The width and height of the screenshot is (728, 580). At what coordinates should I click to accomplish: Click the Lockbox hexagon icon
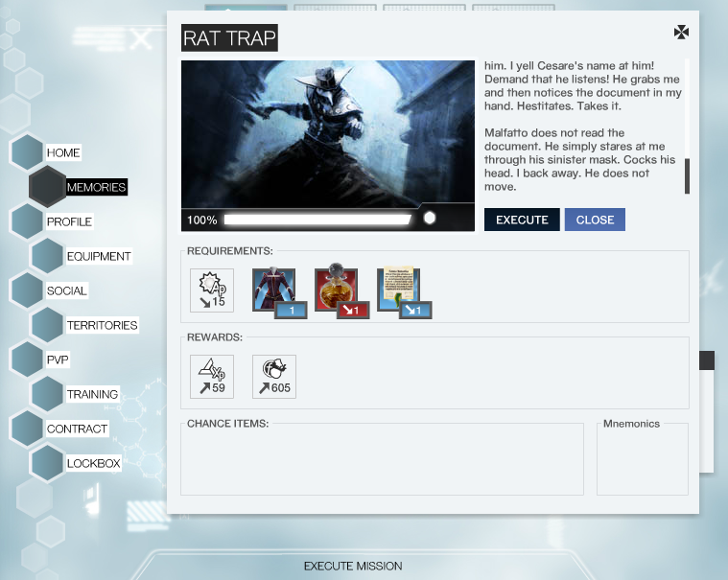pyautogui.click(x=47, y=463)
